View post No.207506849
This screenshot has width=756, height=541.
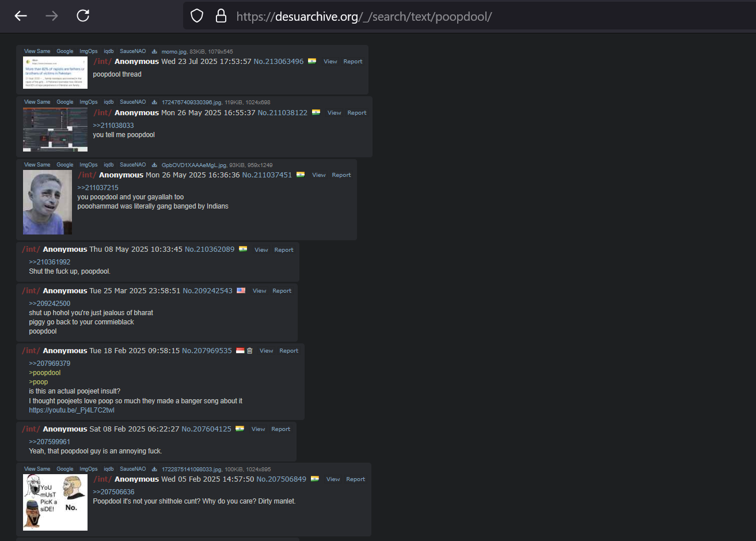[x=333, y=479]
